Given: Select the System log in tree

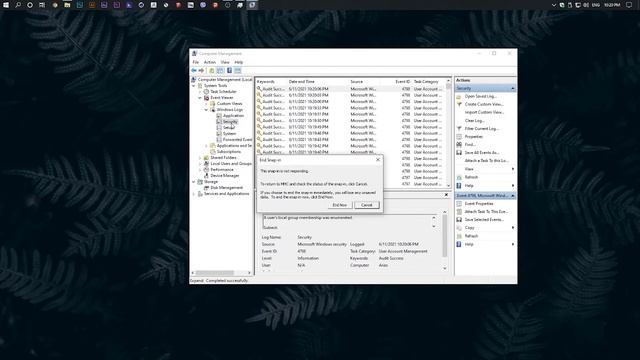Looking at the screenshot, I should click(229, 134).
